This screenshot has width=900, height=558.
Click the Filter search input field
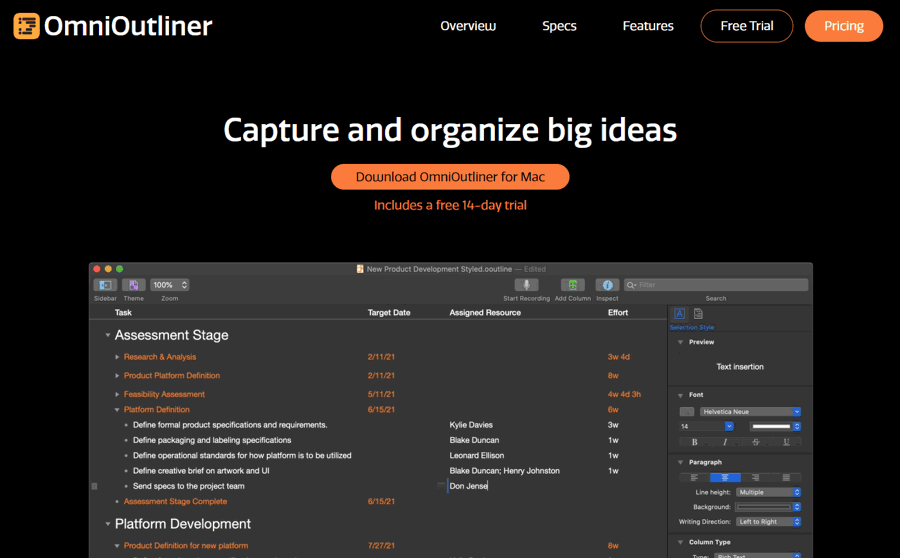coord(716,285)
